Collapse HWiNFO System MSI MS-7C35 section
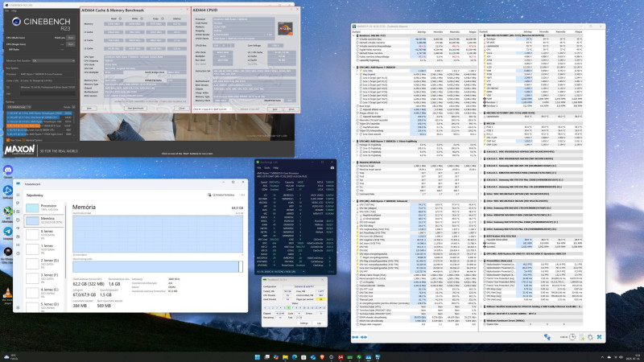 point(353,35)
